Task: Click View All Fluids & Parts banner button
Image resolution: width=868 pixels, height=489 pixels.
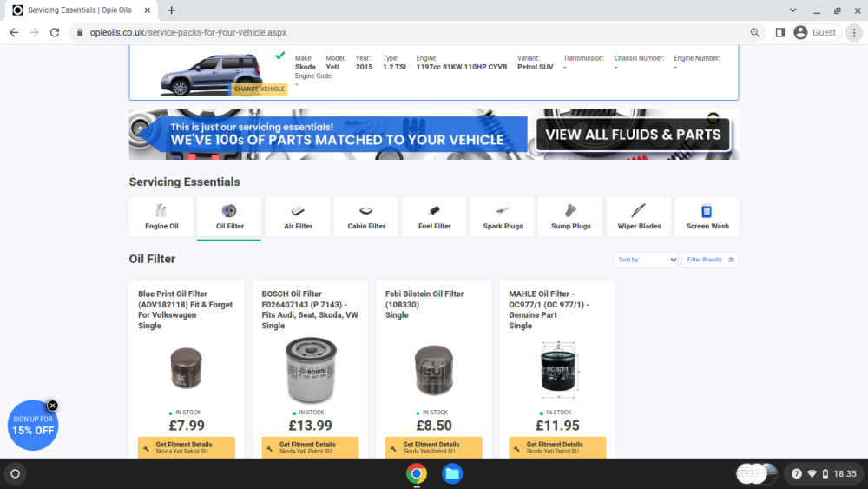Action: (x=633, y=135)
